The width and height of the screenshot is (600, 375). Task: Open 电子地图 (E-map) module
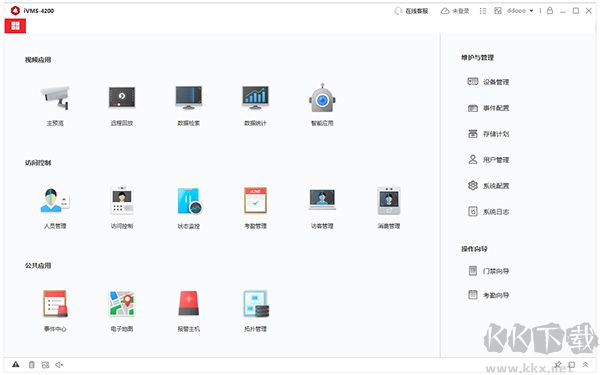click(122, 303)
